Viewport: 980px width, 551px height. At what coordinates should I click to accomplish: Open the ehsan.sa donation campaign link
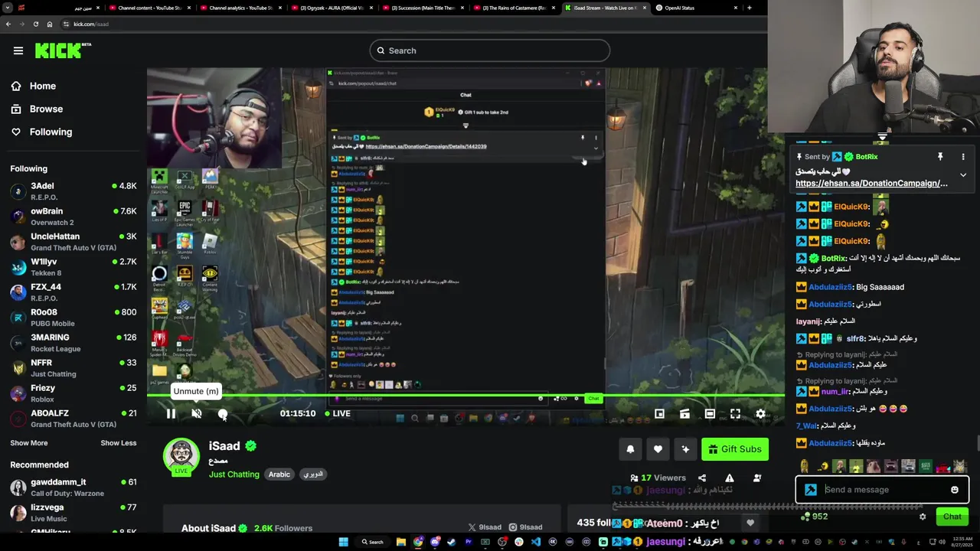point(871,184)
